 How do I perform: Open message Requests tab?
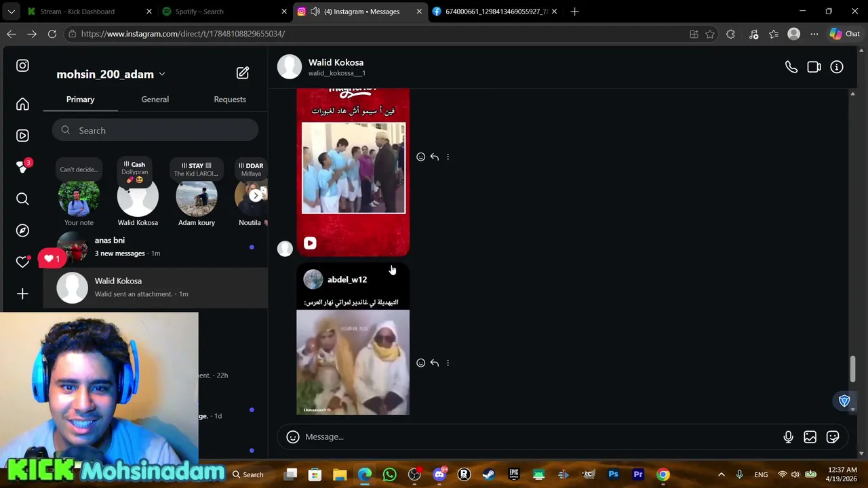pos(230,99)
